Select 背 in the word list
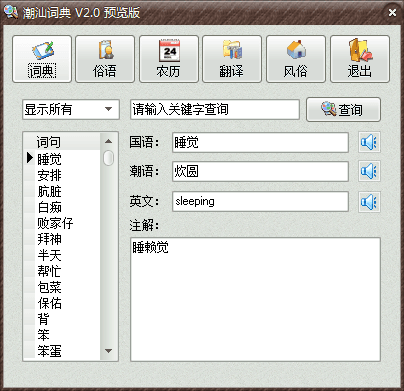 coord(67,319)
